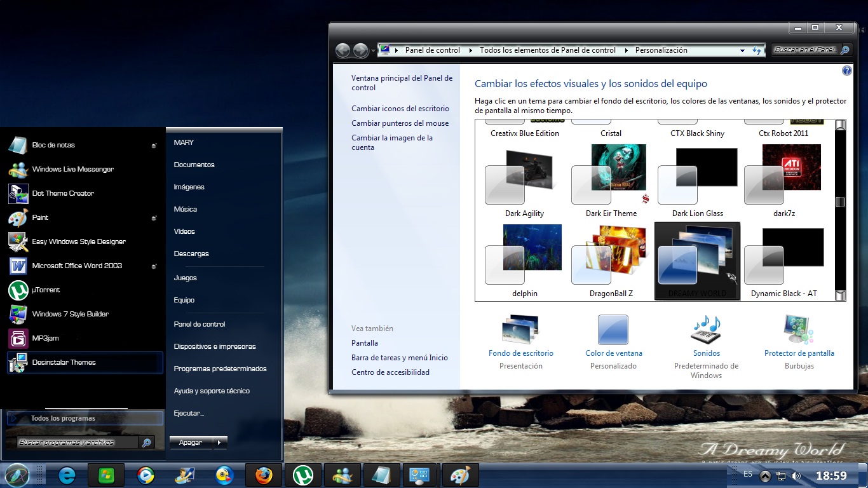Viewport: 868px width, 488px height.
Task: Click the µTorrent taskbar button
Action: tap(303, 475)
